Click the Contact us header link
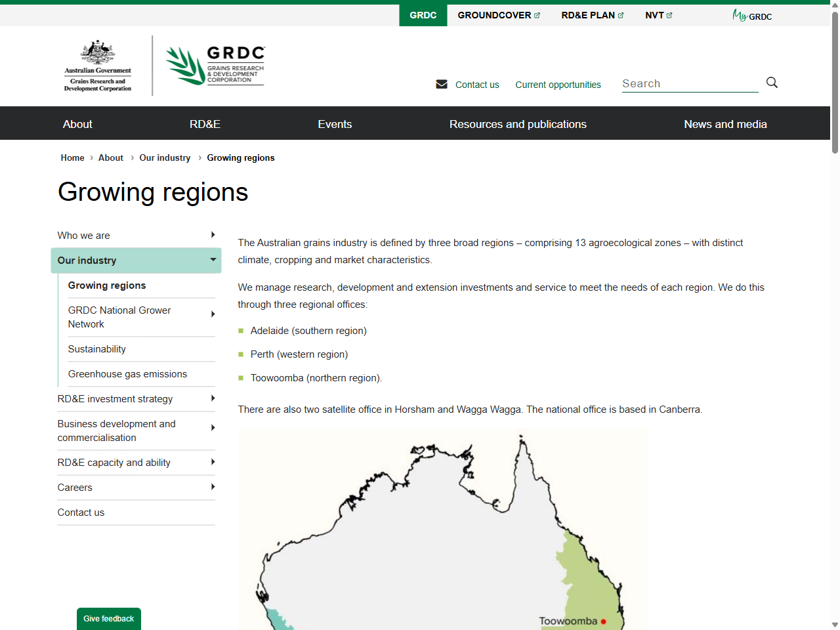 click(477, 85)
